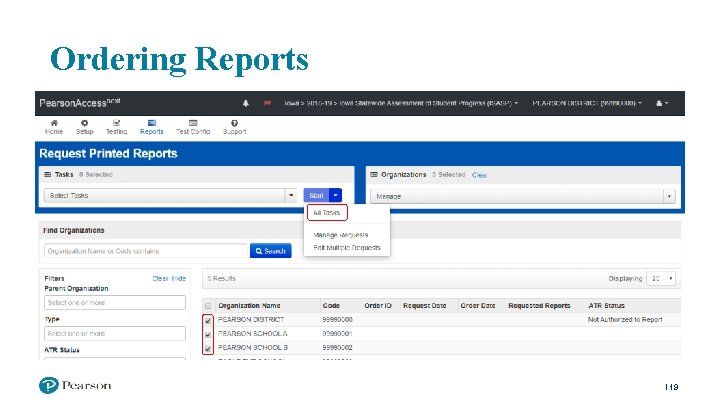Click the PEARSON SCHOOL B name cell
This screenshot has width=720, height=405.
tap(253, 348)
